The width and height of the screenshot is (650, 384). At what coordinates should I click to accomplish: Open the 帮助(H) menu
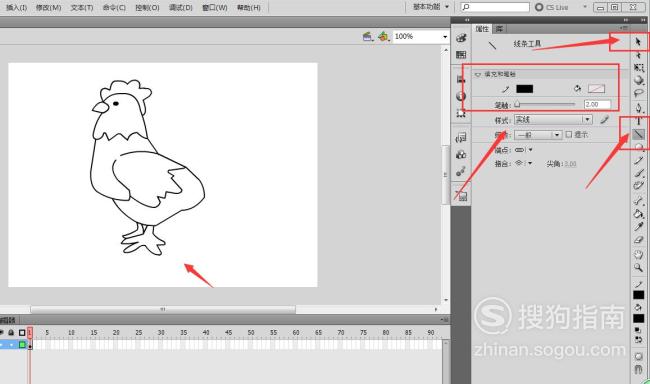pyautogui.click(x=248, y=7)
